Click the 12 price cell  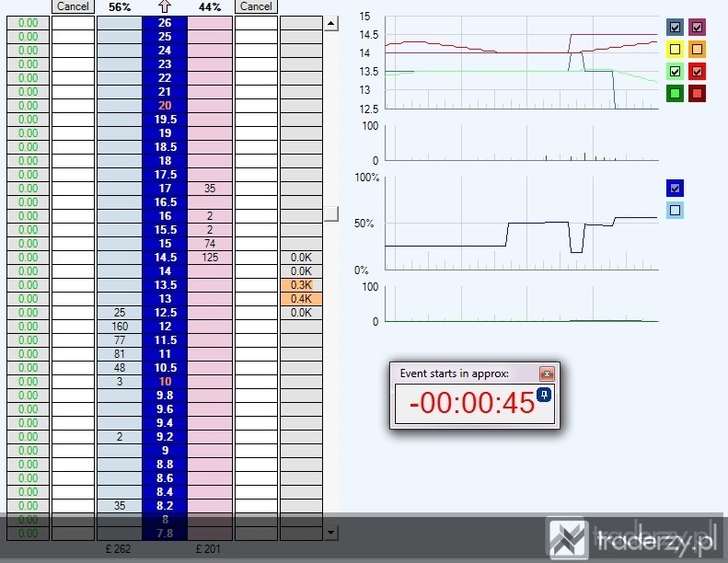[165, 327]
